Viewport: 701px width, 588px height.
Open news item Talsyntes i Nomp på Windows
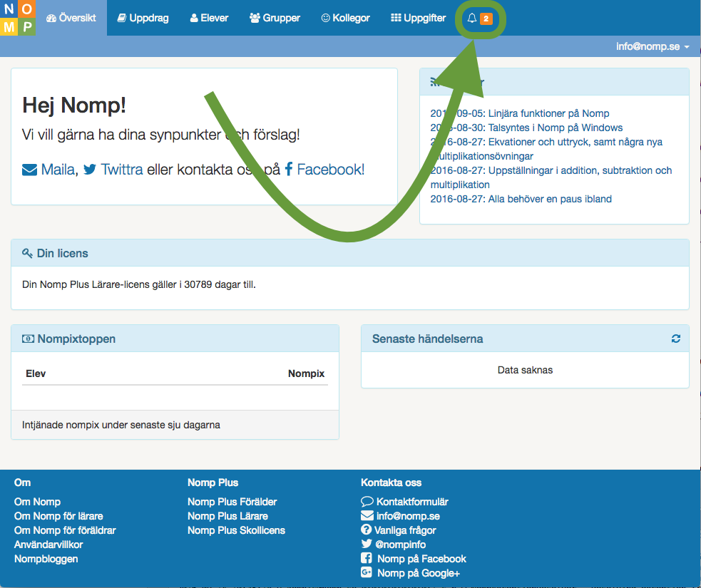[x=526, y=128]
